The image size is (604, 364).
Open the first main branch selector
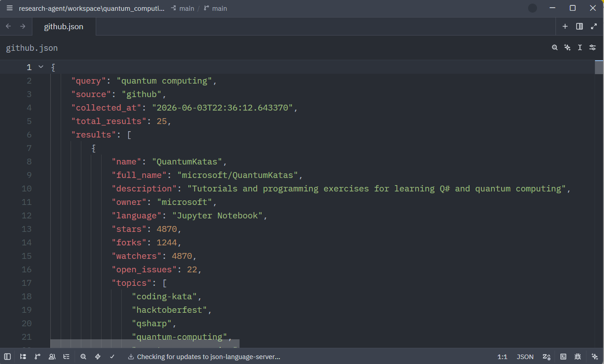182,9
